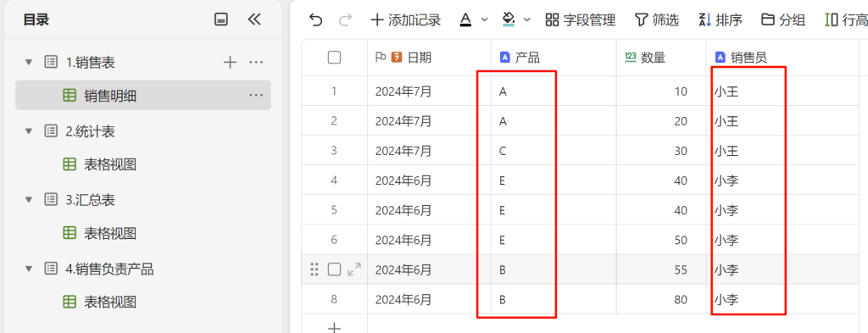Viewport: 868px width, 333px height.
Task: Click the 数量 number field icon
Action: click(631, 57)
